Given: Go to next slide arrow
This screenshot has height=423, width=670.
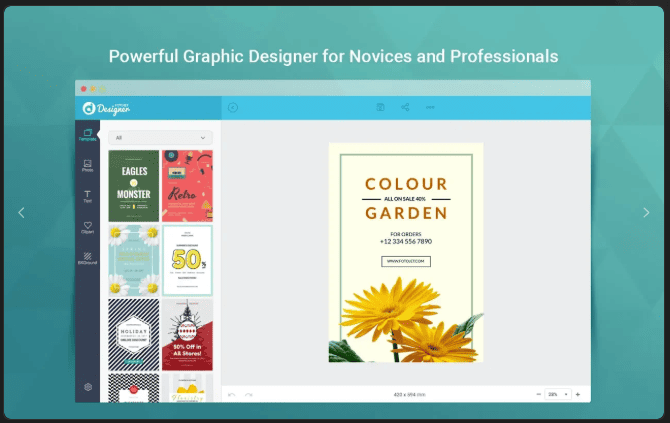Looking at the screenshot, I should (646, 212).
